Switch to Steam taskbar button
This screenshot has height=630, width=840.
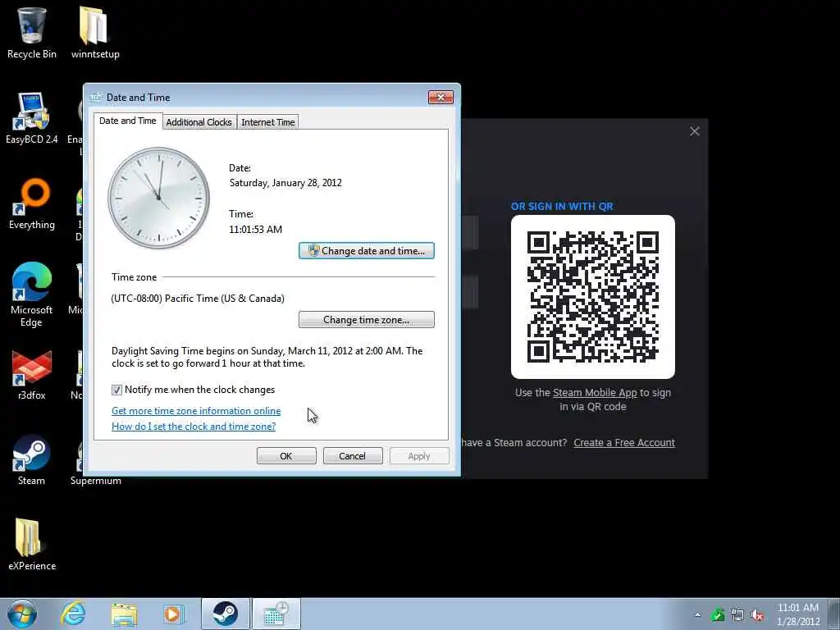coord(225,614)
